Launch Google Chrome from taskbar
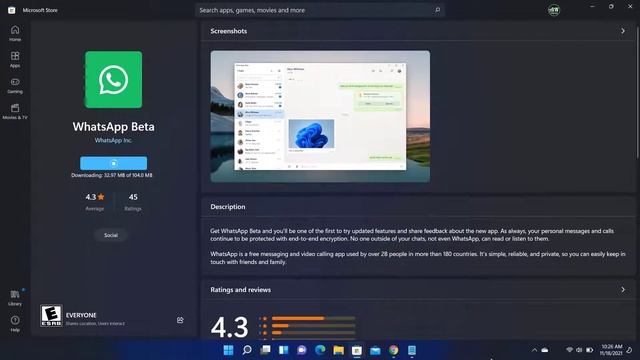 [393, 350]
